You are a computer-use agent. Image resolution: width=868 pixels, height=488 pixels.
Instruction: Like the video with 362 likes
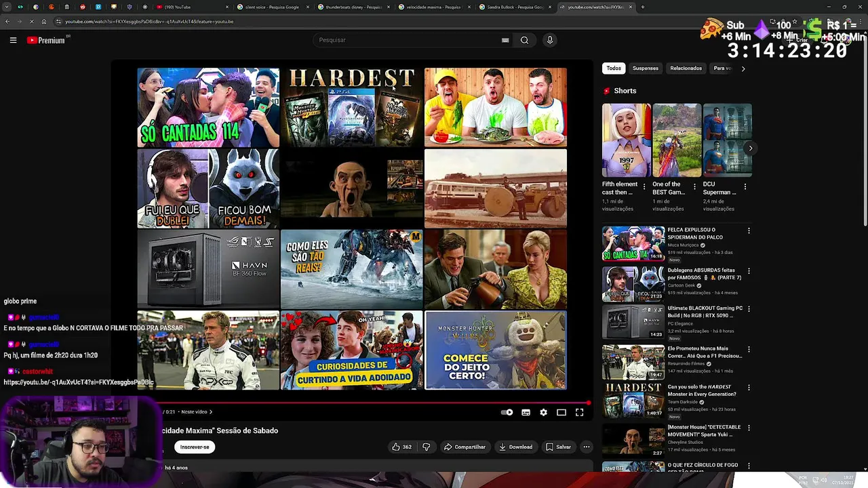click(401, 447)
